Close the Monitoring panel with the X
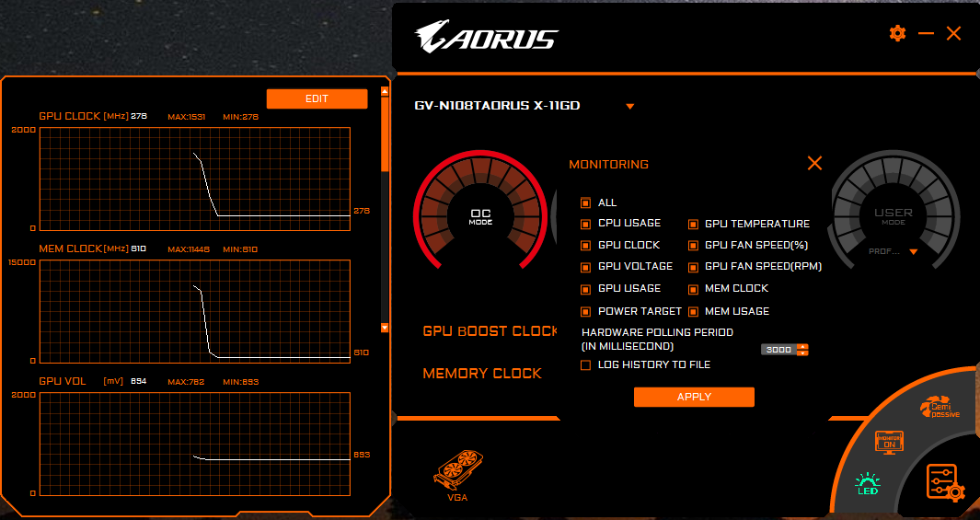The width and height of the screenshot is (980, 520). pyautogui.click(x=814, y=163)
